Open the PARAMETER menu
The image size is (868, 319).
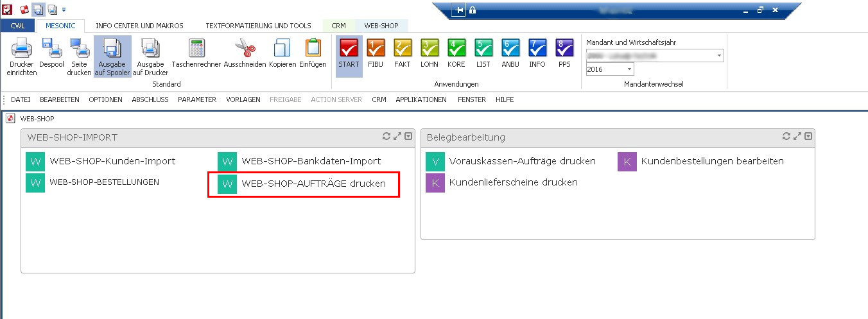[x=197, y=99]
